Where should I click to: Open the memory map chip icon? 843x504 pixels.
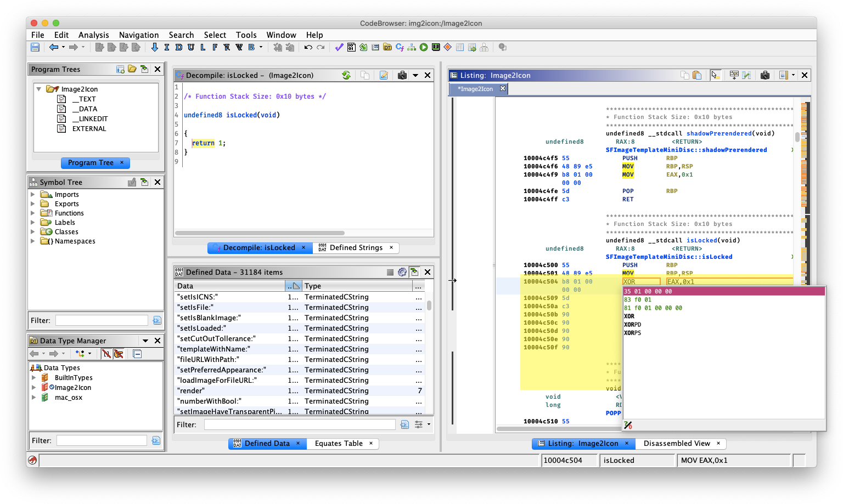tap(436, 47)
